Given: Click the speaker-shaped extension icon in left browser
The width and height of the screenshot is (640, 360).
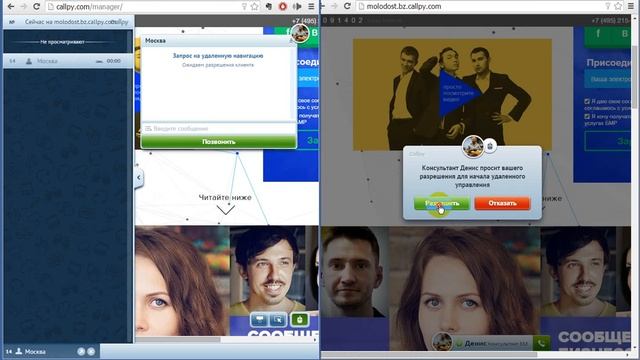Looking at the screenshot, I should click(x=297, y=7).
